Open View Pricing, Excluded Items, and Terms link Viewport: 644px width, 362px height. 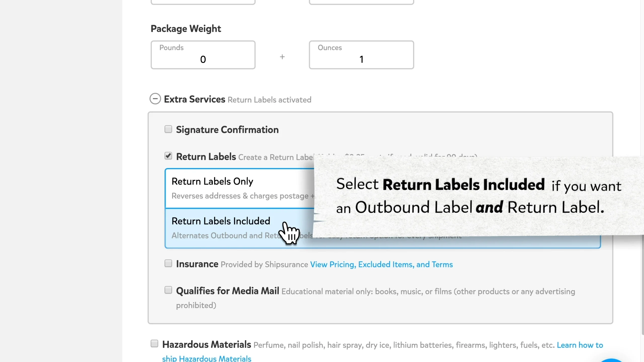click(381, 264)
